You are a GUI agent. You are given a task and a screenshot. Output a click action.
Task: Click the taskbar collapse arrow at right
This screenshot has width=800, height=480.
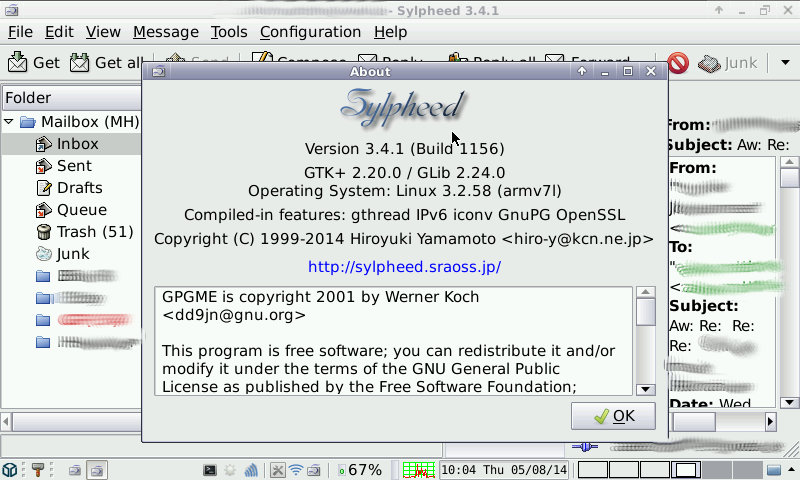(x=791, y=470)
